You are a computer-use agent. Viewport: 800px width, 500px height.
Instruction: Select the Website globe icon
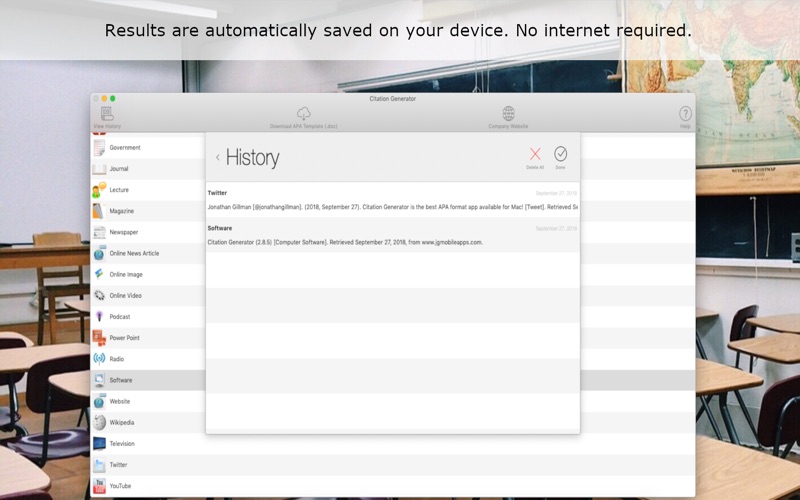(99, 402)
